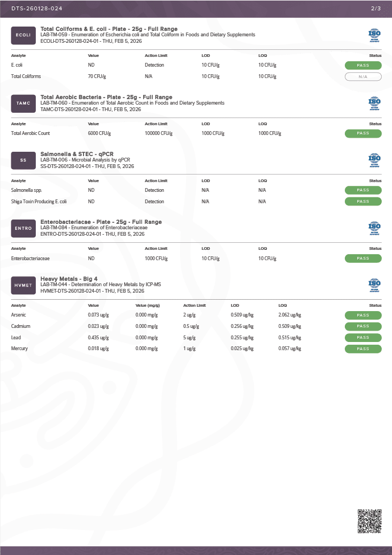Click the N/A status badge for Total Coliforms
392x555 pixels.
[363, 77]
